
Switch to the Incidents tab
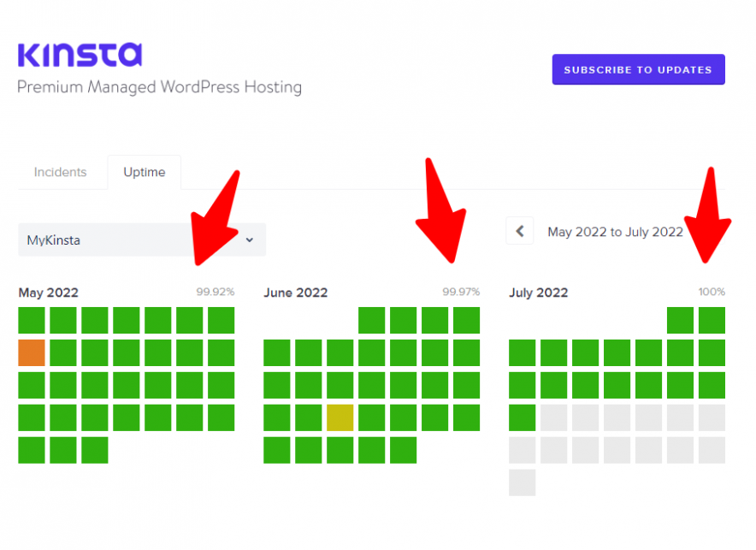pos(61,172)
